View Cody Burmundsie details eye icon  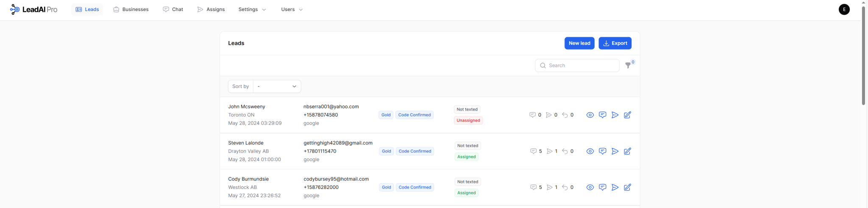point(590,187)
